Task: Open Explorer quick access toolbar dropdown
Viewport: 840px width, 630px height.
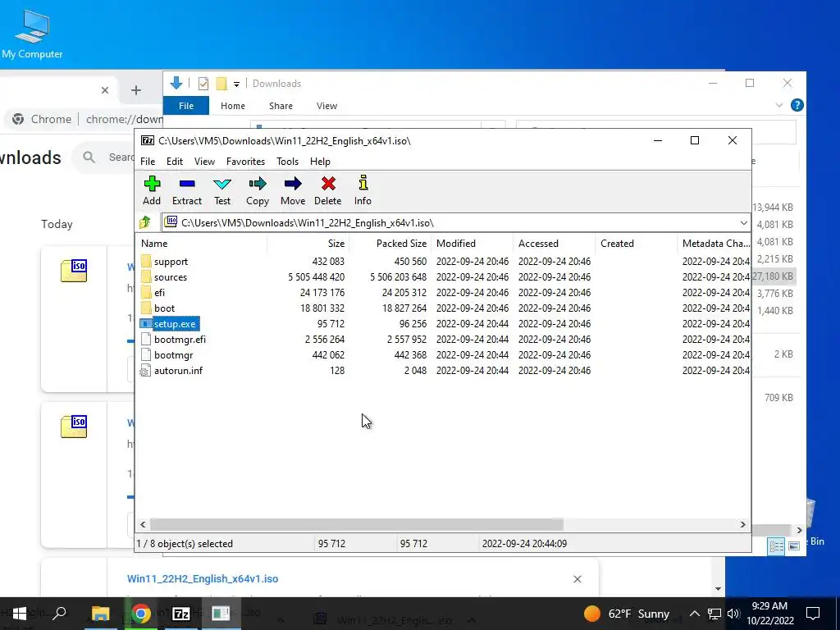Action: pos(236,84)
